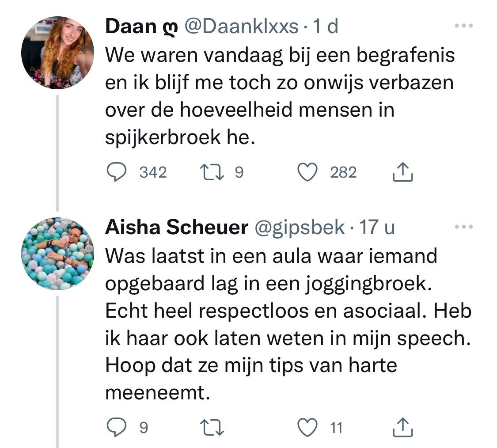Share Daan's tweet using the upload icon

click(x=402, y=173)
